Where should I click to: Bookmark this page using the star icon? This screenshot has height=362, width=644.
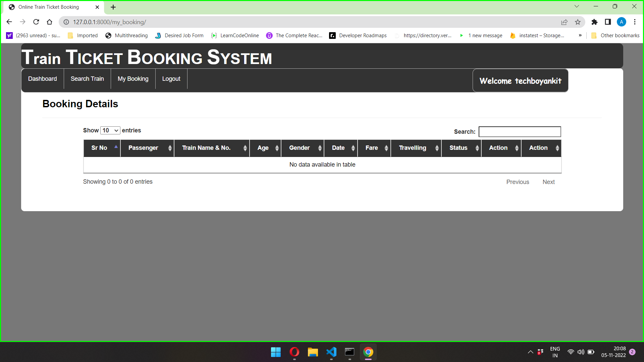(x=578, y=22)
